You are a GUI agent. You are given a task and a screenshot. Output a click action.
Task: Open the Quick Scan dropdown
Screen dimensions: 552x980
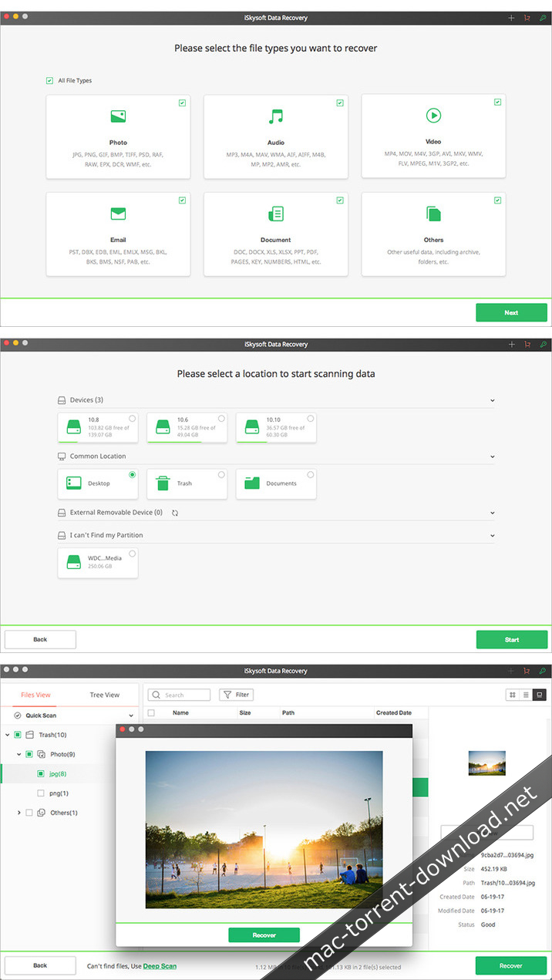click(131, 716)
